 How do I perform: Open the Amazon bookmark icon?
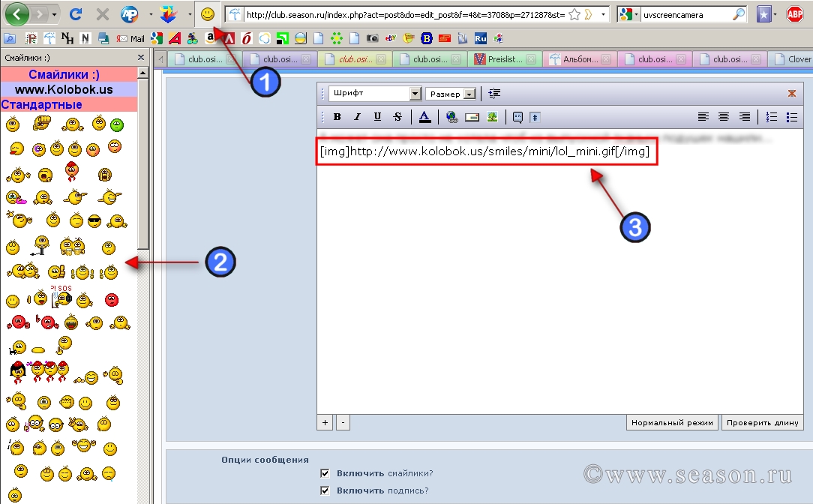tap(210, 37)
